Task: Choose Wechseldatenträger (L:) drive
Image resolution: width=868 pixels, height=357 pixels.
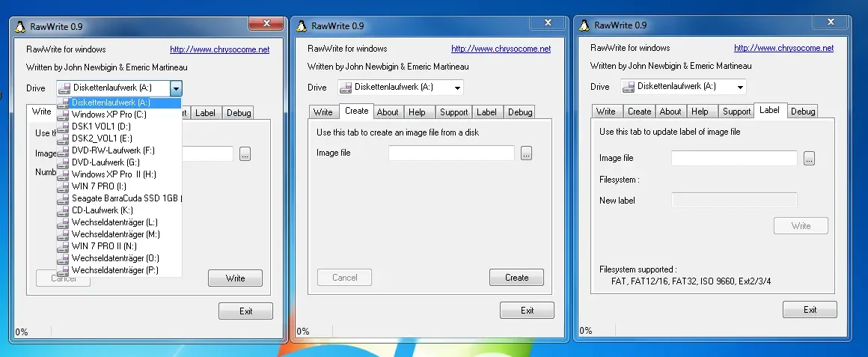Action: click(x=118, y=222)
